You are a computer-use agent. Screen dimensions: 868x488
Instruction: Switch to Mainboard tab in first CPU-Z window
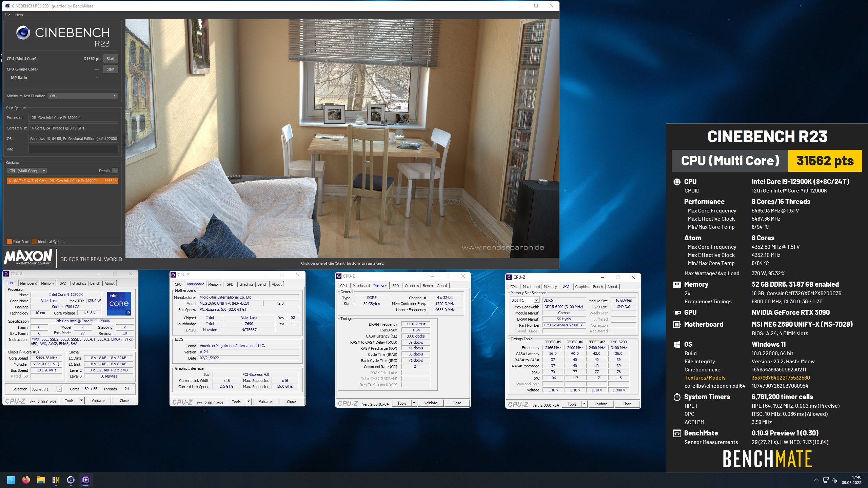(x=28, y=283)
